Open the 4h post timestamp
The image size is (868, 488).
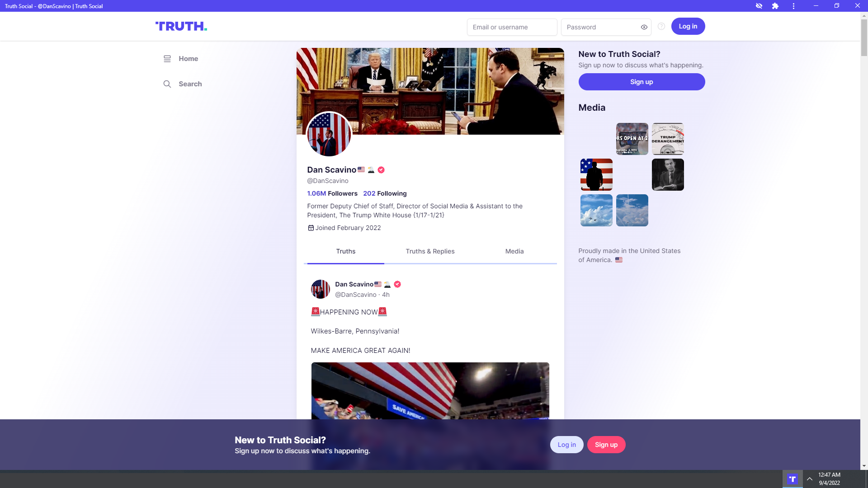pyautogui.click(x=386, y=295)
